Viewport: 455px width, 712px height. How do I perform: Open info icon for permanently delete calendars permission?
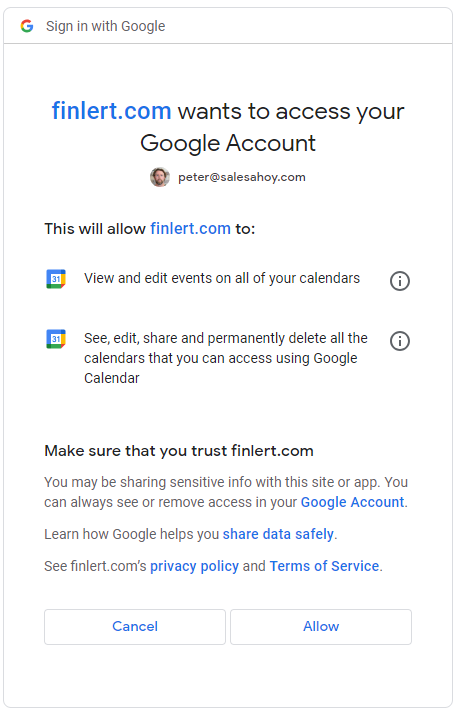[400, 341]
